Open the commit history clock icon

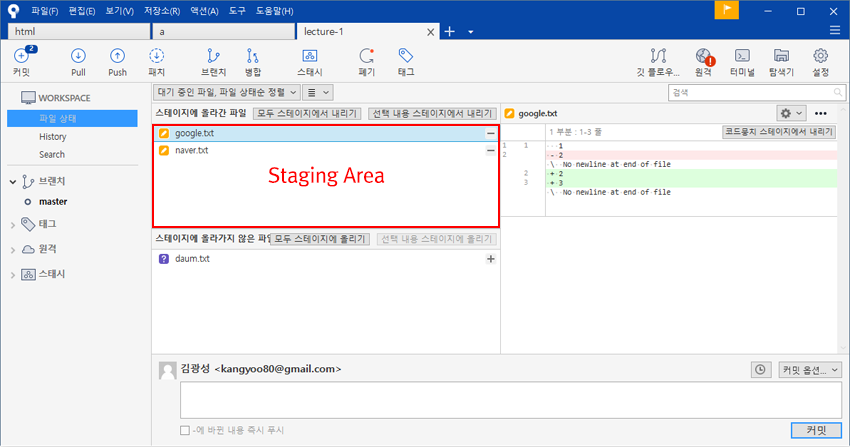(x=761, y=370)
